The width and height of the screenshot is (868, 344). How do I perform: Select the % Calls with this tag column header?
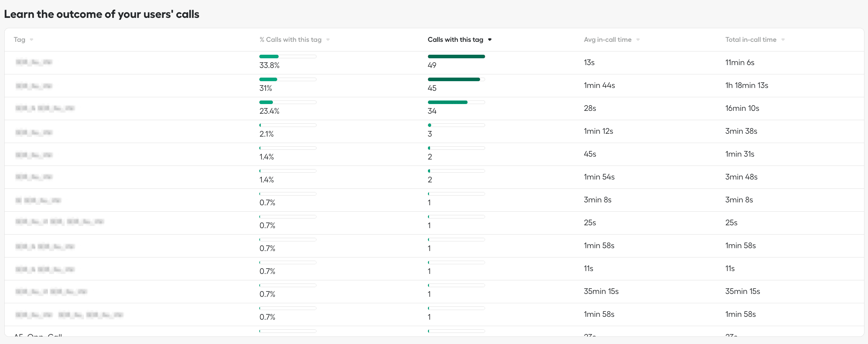291,39
